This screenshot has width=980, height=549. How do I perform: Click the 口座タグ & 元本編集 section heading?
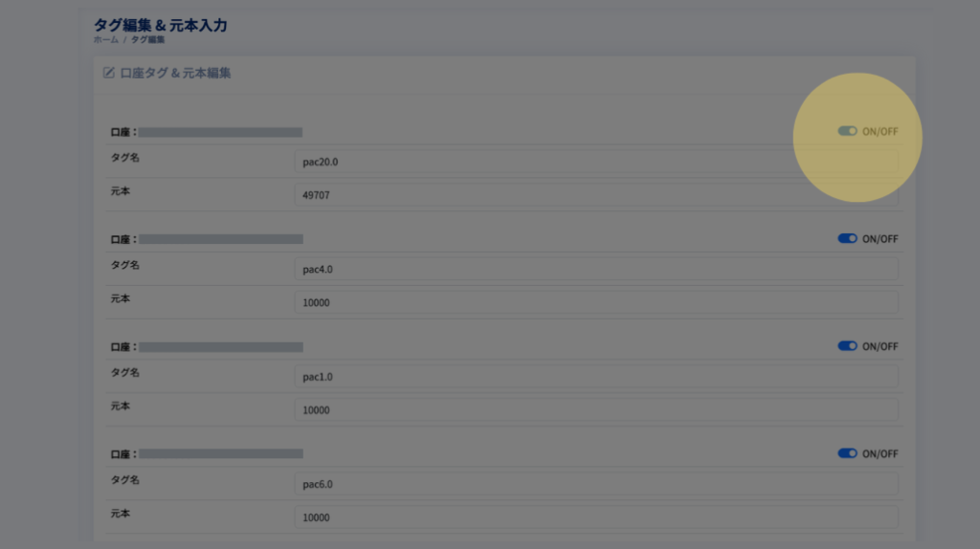175,73
